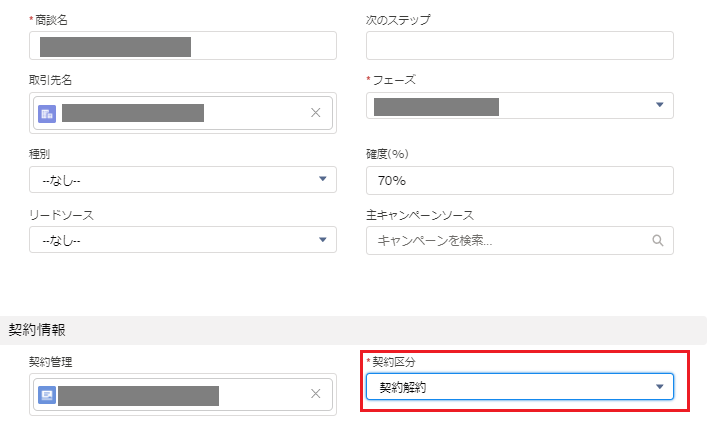Click the contract icon in 契約管理 field

click(x=46, y=395)
